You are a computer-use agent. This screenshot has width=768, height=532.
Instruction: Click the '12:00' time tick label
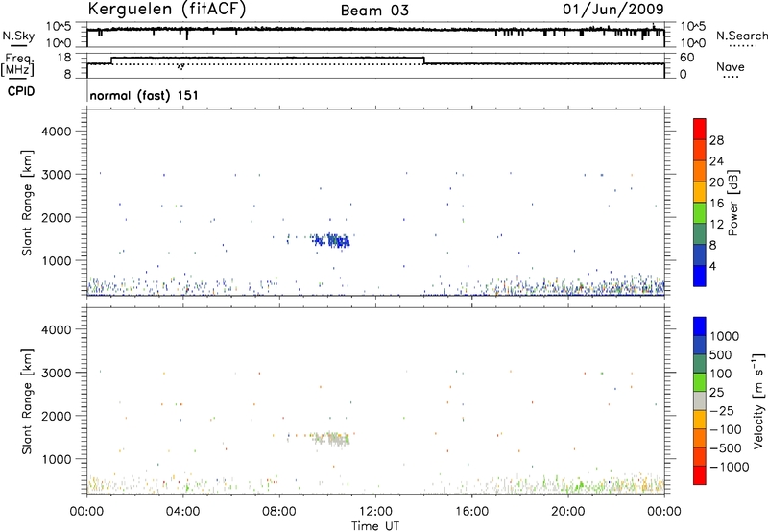375,512
